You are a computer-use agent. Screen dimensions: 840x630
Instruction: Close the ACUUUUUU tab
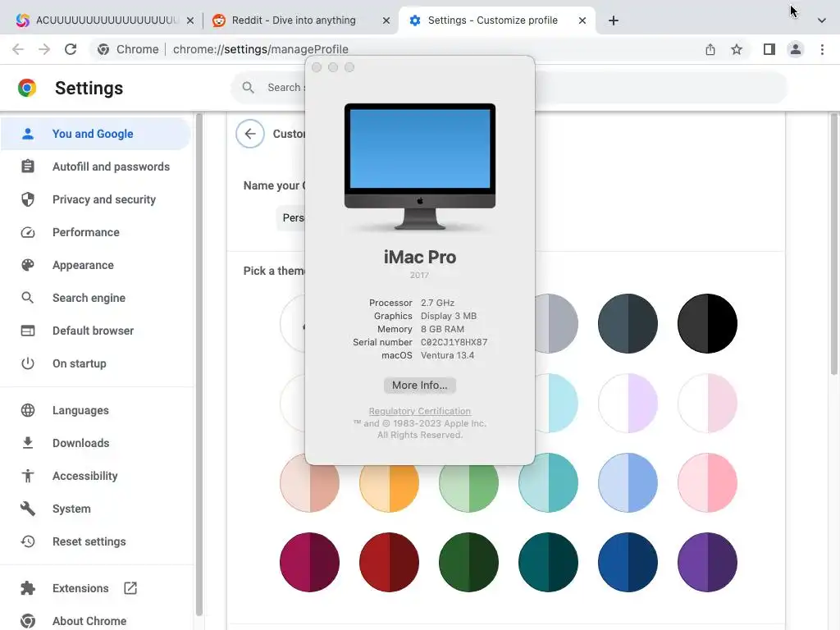pyautogui.click(x=190, y=21)
